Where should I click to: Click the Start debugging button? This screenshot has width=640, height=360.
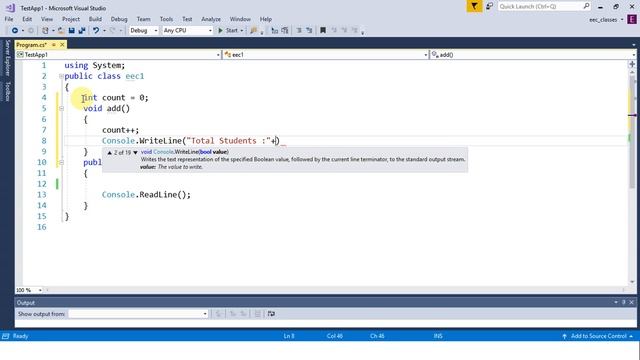[x=228, y=31]
